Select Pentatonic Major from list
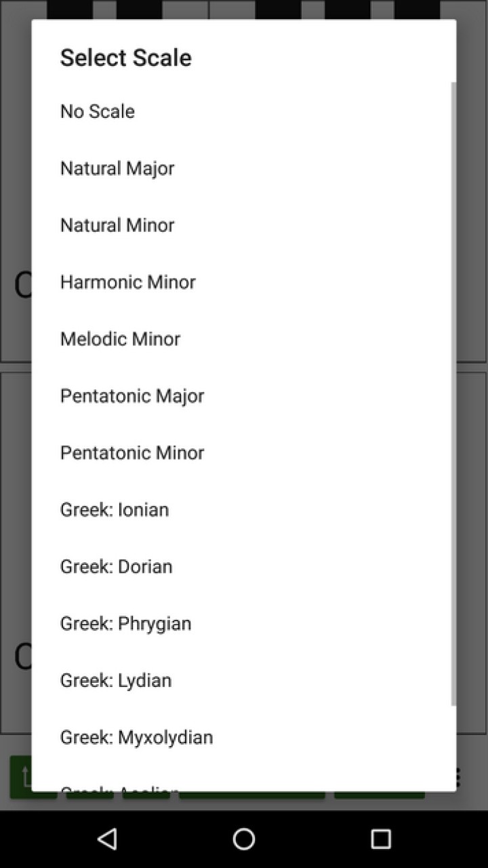Viewport: 488px width, 868px height. (244, 396)
